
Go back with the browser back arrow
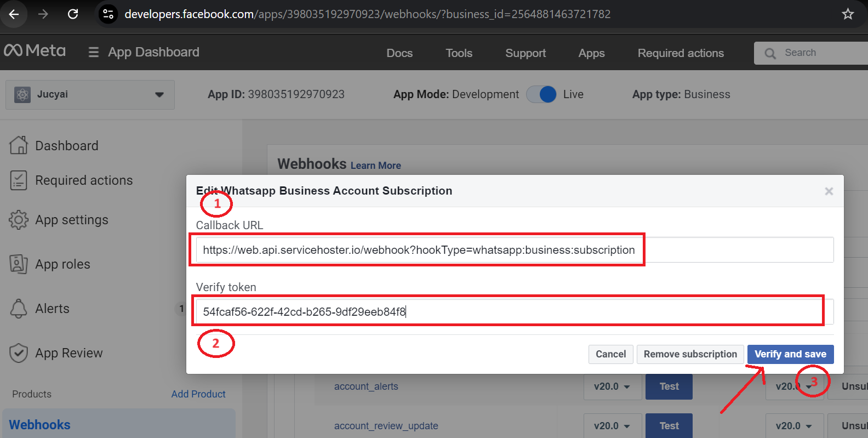[x=14, y=14]
